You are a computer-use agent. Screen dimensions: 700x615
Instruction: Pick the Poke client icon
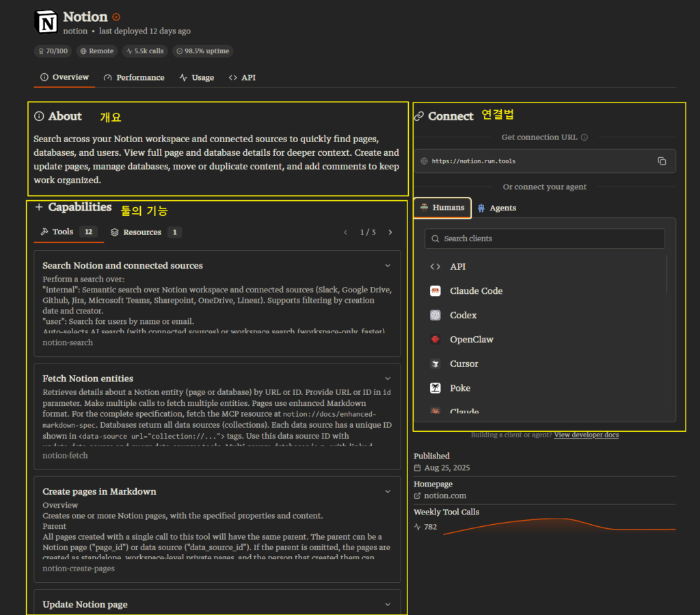pos(435,388)
